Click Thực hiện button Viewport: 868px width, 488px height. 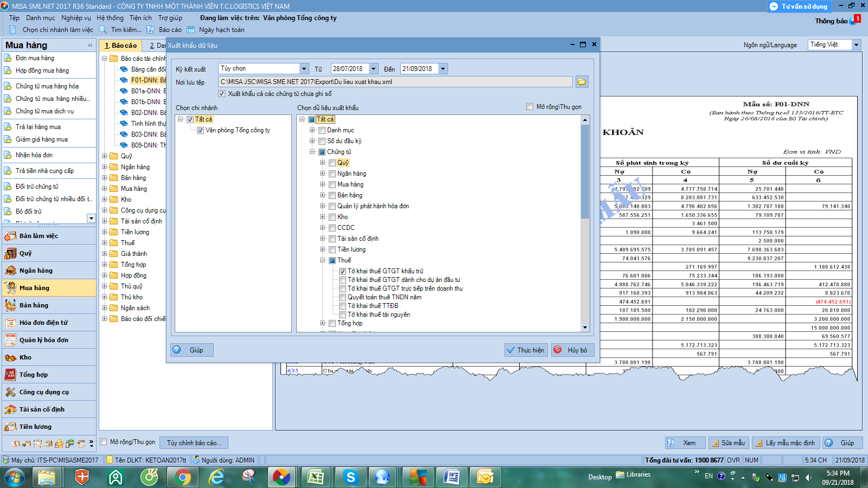(526, 350)
